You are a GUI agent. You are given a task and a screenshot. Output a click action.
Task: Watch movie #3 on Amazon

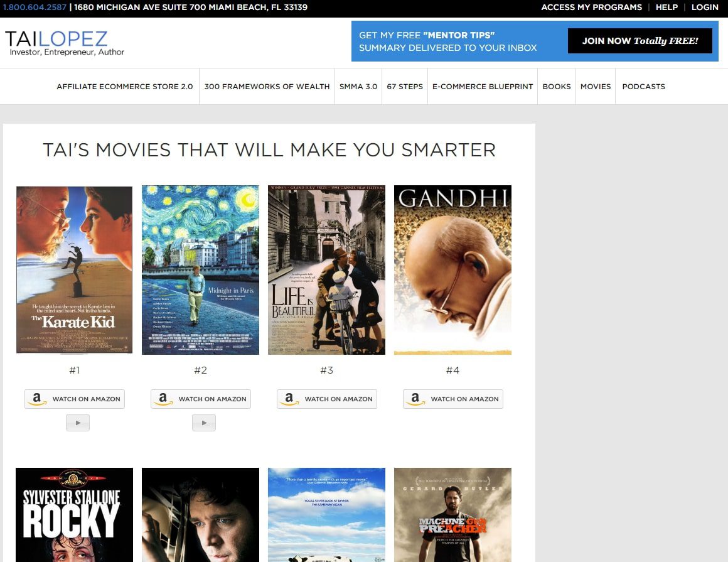(327, 399)
